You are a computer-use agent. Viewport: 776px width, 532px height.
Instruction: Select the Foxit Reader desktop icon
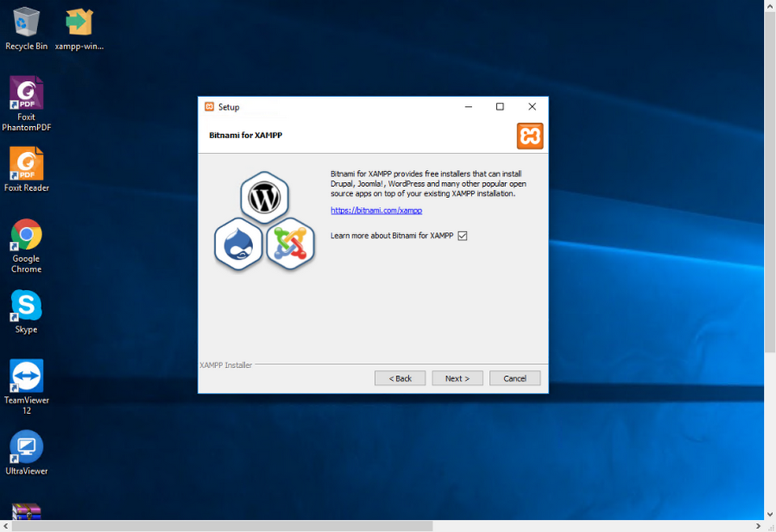pyautogui.click(x=26, y=169)
